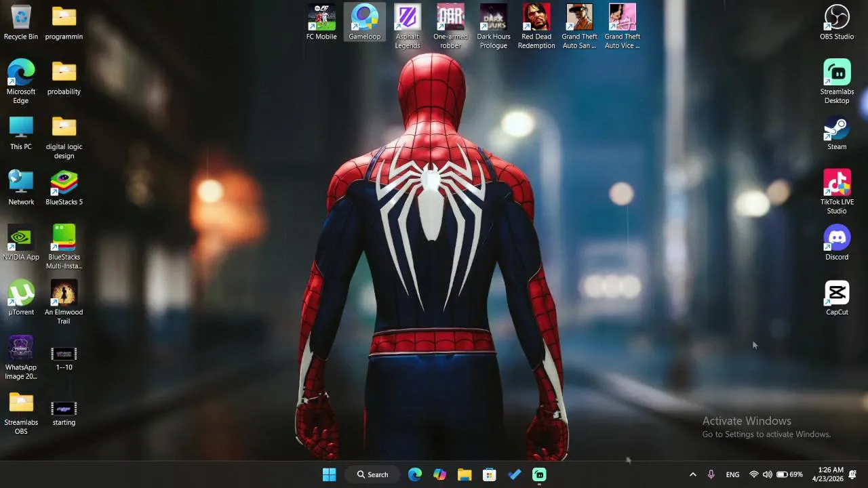Select the µTorrent desktop shortcut
The width and height of the screenshot is (868, 488).
click(21, 298)
